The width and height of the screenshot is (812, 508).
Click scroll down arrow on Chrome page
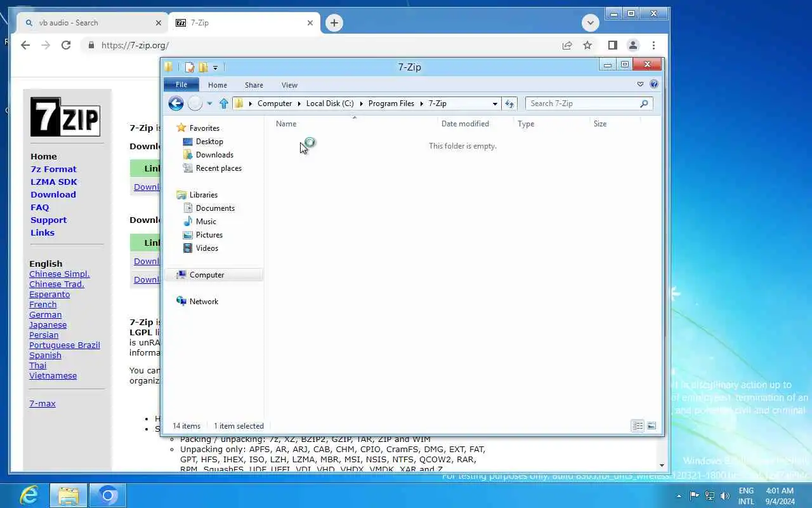coord(662,465)
